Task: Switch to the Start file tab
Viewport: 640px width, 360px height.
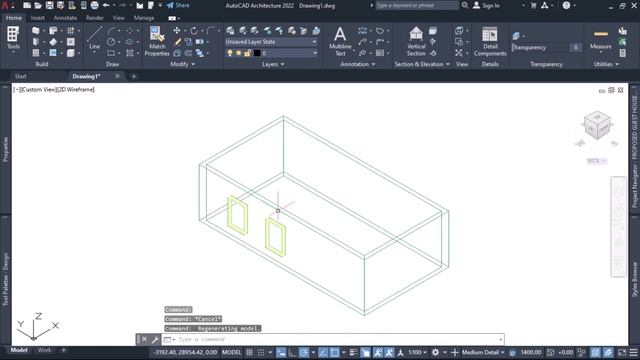Action: click(x=20, y=76)
